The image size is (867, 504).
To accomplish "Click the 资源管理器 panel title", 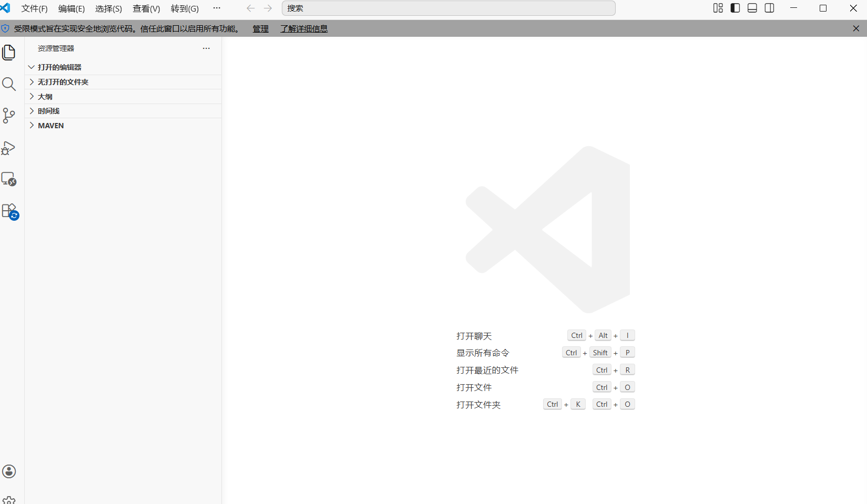I will (56, 48).
